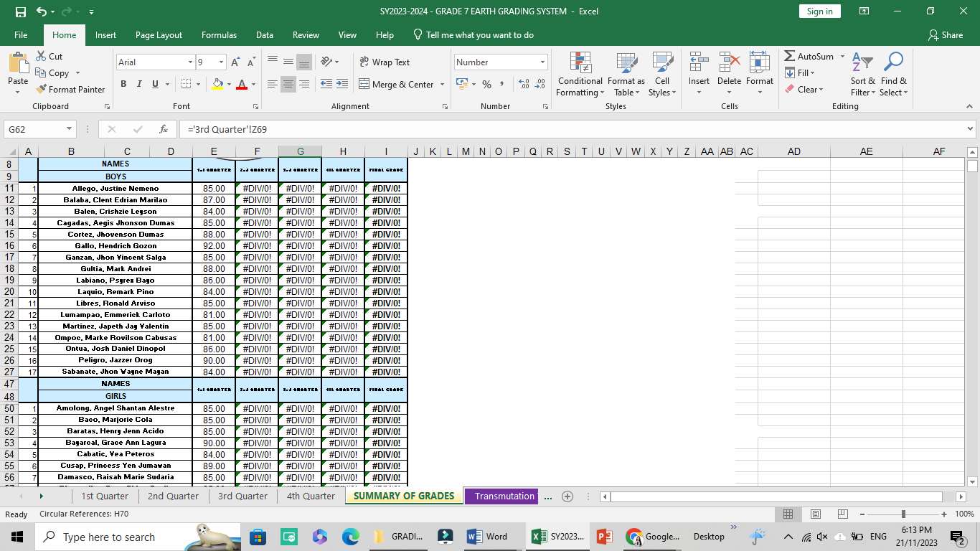Click the Insert Function fx icon
This screenshot has width=980, height=551.
pyautogui.click(x=164, y=129)
